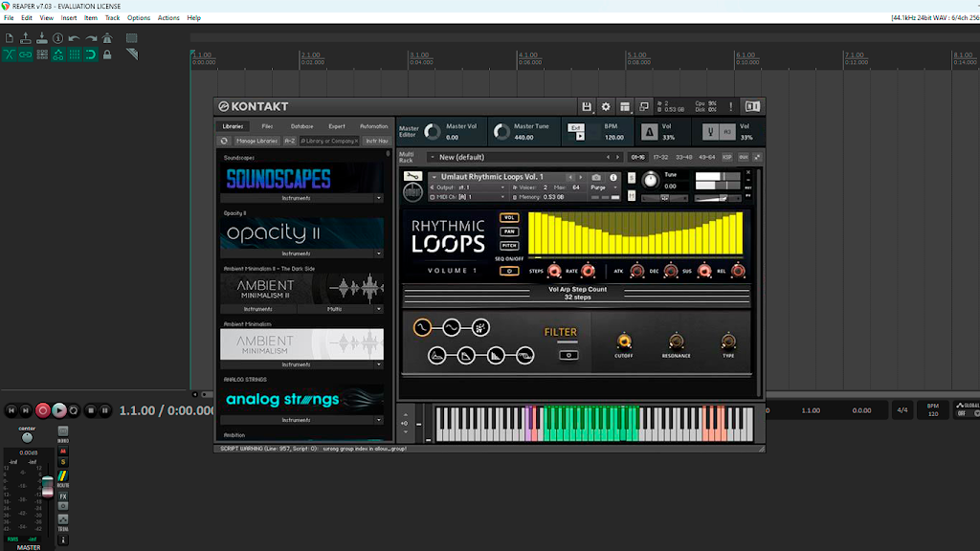Expand Opacity II Instruments dropdown arrow
This screenshot has width=980, height=551.
[378, 253]
